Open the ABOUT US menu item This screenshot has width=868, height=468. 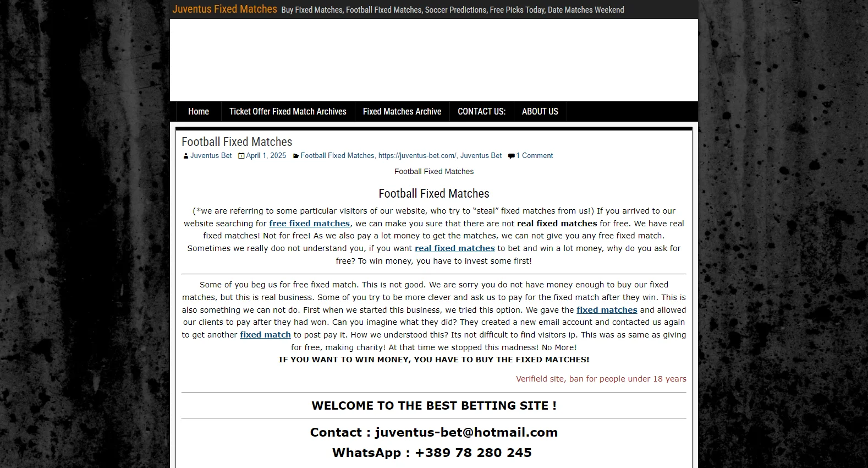(x=540, y=111)
